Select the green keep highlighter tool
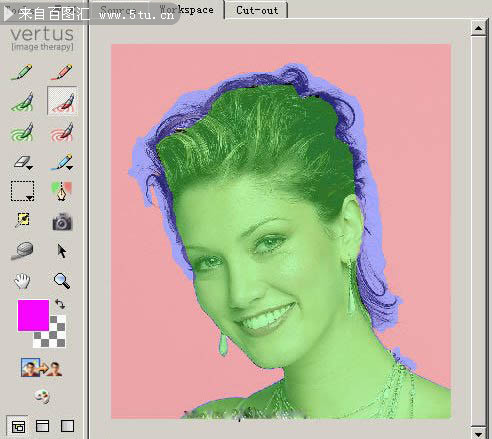Viewport: 492px width, 439px height. pos(22,72)
